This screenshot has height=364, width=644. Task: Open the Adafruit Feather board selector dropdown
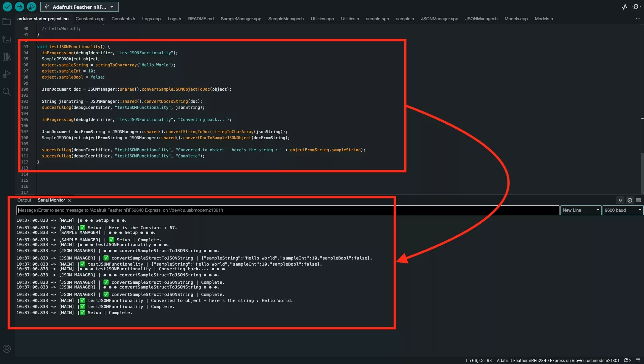pyautogui.click(x=79, y=7)
